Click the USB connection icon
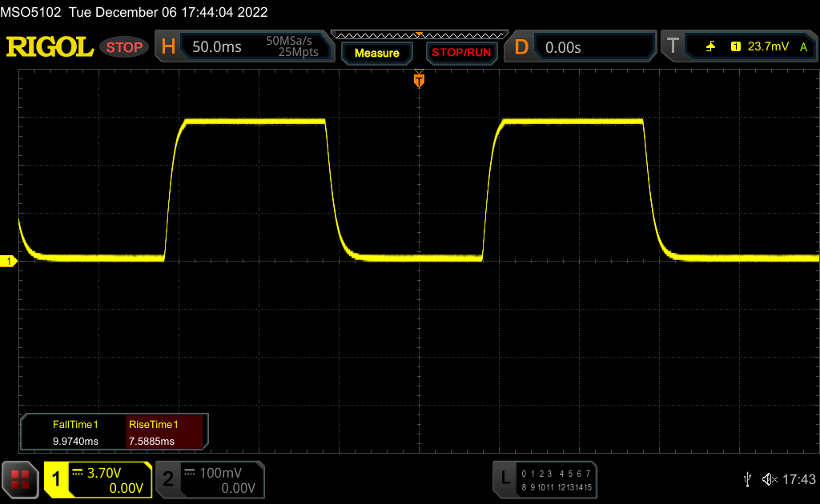This screenshot has height=504, width=820. (x=748, y=479)
